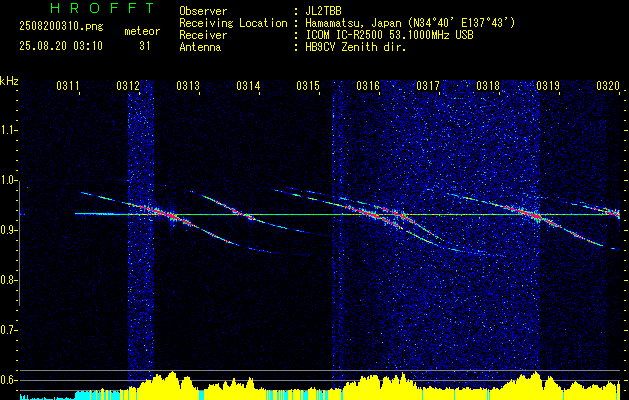Click the HROFFT title text
Screen dimensions: 629x400
[102, 8]
